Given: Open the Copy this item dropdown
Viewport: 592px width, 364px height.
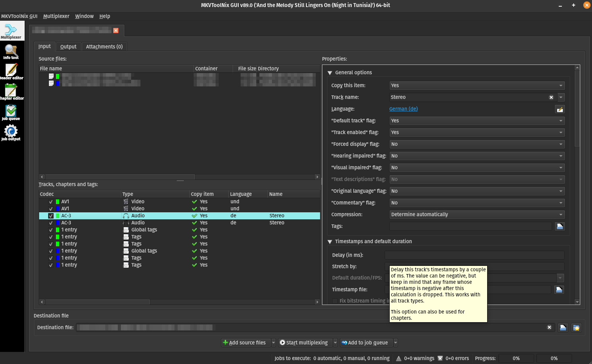Looking at the screenshot, I should [x=477, y=86].
